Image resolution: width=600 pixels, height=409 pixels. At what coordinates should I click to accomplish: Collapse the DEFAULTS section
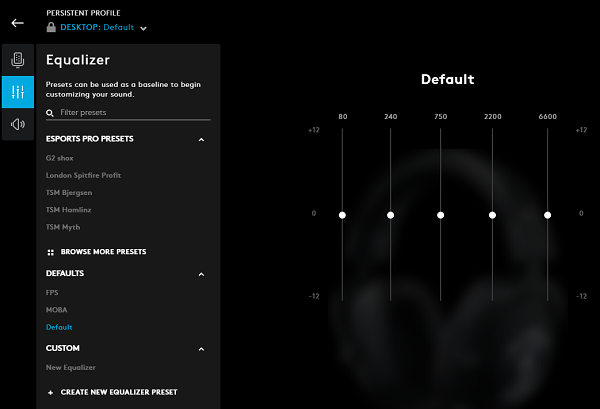[x=201, y=273]
